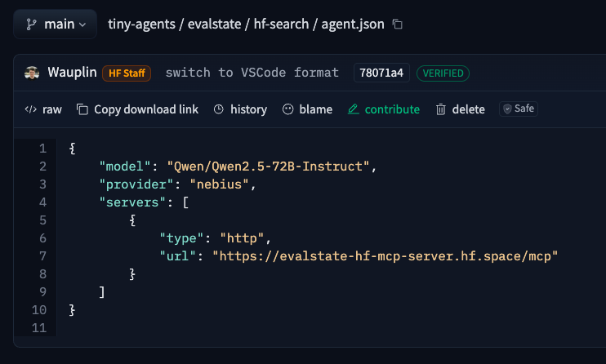Click the "model" key text

point(124,166)
